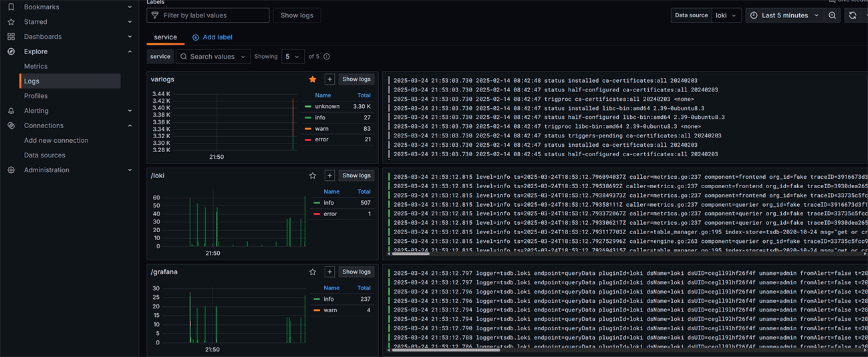Show logs for varlogs service
Viewport: 868px width, 357px height.
[x=356, y=79]
